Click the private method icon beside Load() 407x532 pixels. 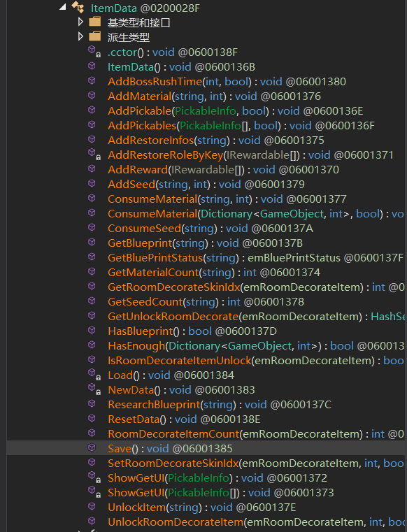pyautogui.click(x=94, y=375)
